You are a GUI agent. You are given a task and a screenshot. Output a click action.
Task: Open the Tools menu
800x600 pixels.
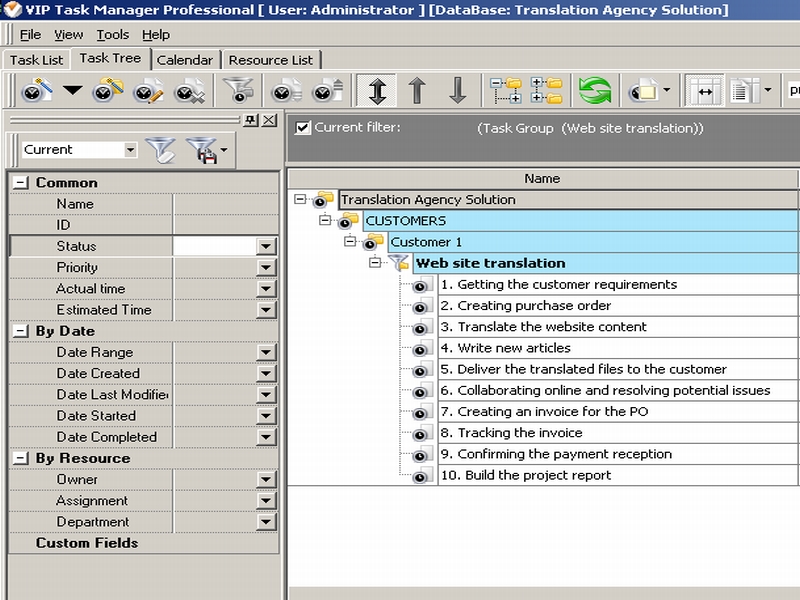coord(113,35)
